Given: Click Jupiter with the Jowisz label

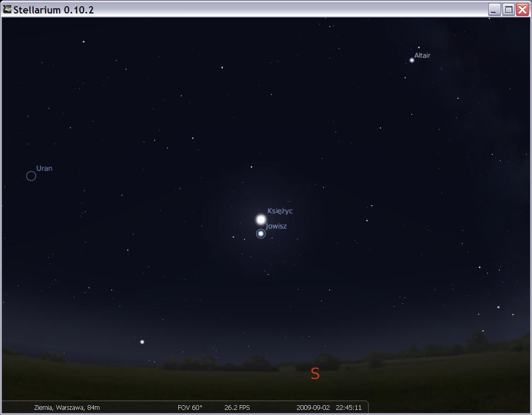Looking at the screenshot, I should (x=261, y=234).
